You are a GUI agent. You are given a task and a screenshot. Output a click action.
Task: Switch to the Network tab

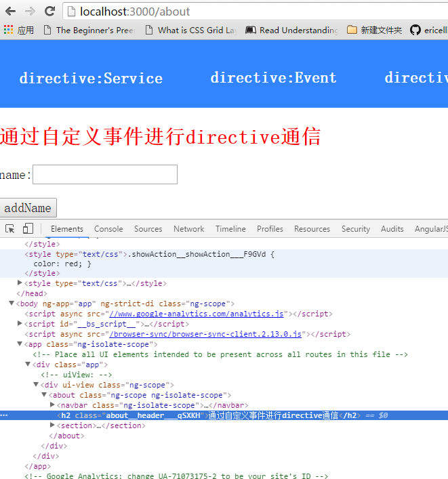point(188,229)
